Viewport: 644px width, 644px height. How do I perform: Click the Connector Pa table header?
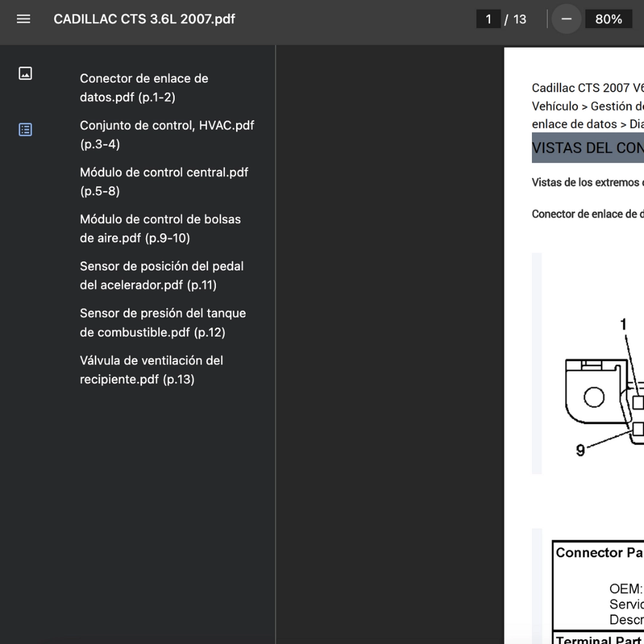click(600, 553)
